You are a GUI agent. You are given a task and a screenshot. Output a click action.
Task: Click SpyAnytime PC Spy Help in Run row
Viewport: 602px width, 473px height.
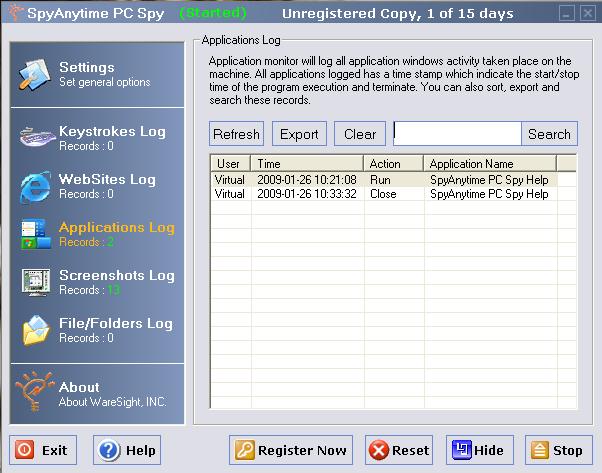point(489,180)
